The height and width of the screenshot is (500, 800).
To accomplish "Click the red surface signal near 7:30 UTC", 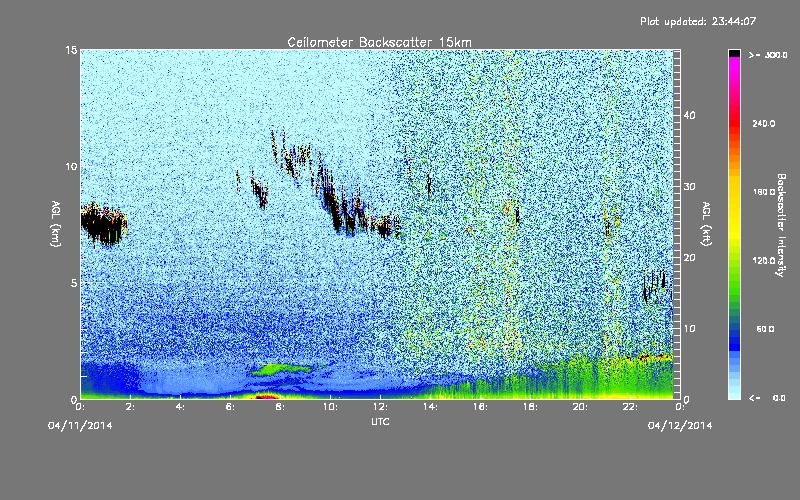I will pos(267,396).
